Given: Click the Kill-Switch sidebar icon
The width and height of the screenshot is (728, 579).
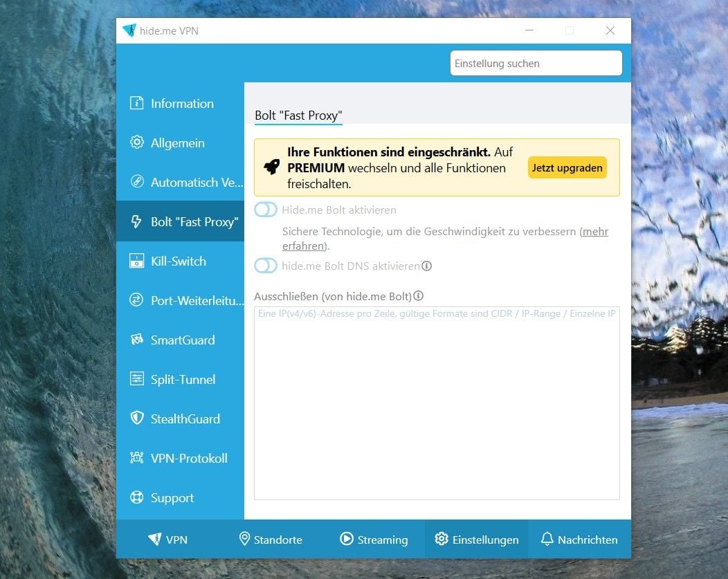Looking at the screenshot, I should click(136, 261).
